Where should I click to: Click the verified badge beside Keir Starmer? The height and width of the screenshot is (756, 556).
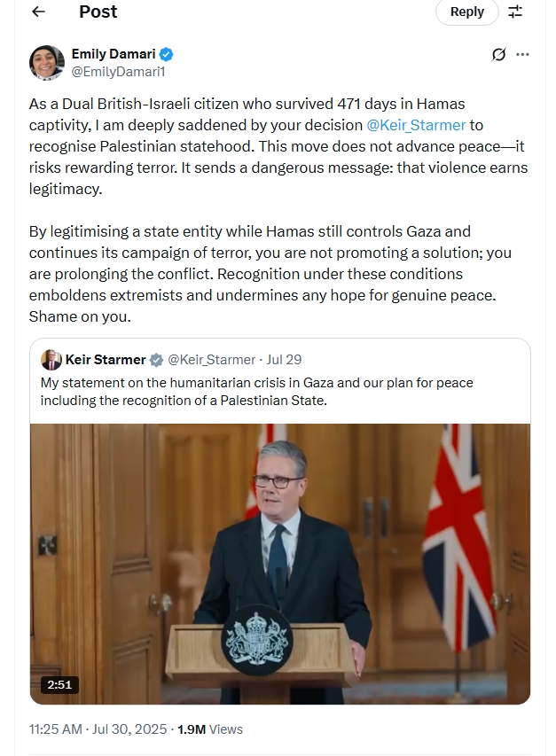[156, 360]
